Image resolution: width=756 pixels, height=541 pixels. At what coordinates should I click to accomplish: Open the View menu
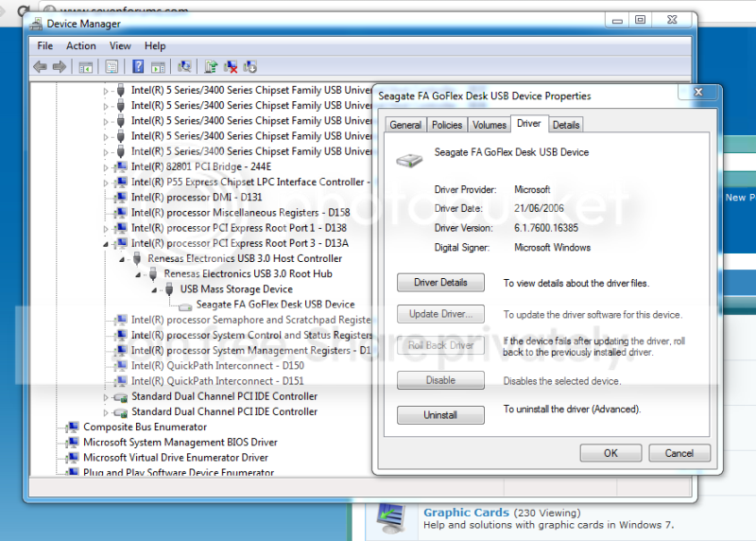(x=120, y=45)
